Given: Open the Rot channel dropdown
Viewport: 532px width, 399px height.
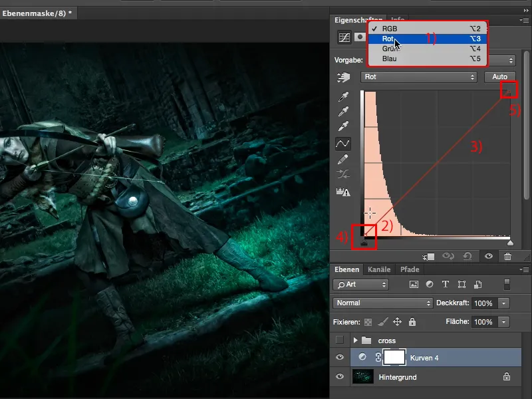Looking at the screenshot, I should 419,77.
